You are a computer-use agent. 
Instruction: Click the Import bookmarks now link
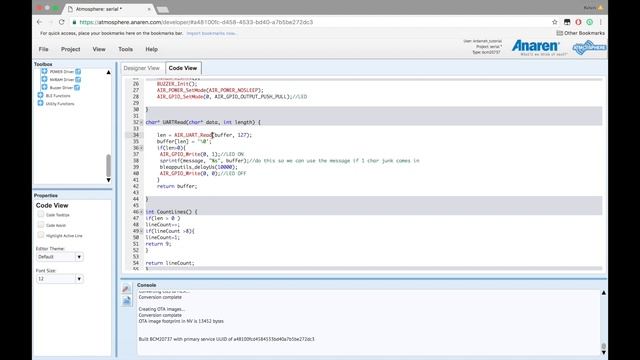click(211, 33)
